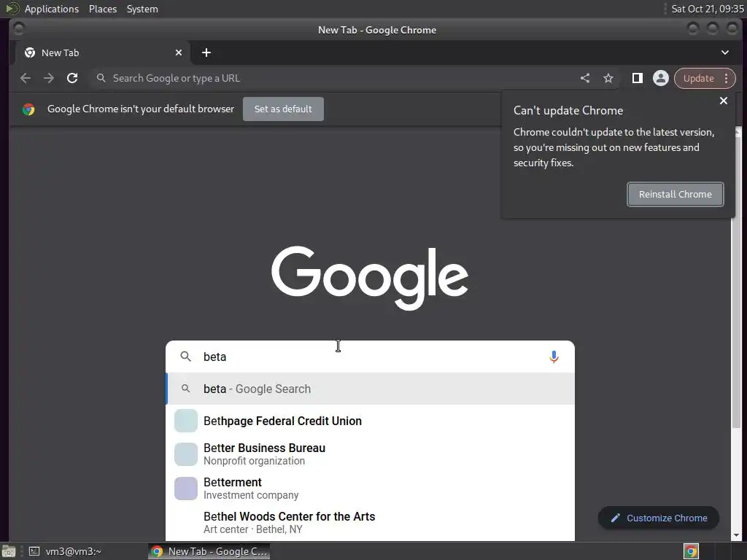This screenshot has width=747, height=560.
Task: Share this page via share icon
Action: [x=585, y=78]
